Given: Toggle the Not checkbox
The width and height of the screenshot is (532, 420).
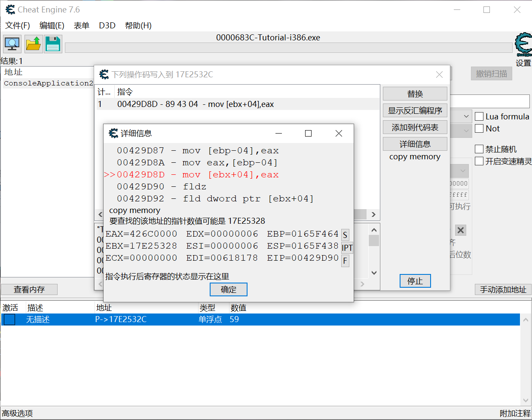Looking at the screenshot, I should point(479,128).
